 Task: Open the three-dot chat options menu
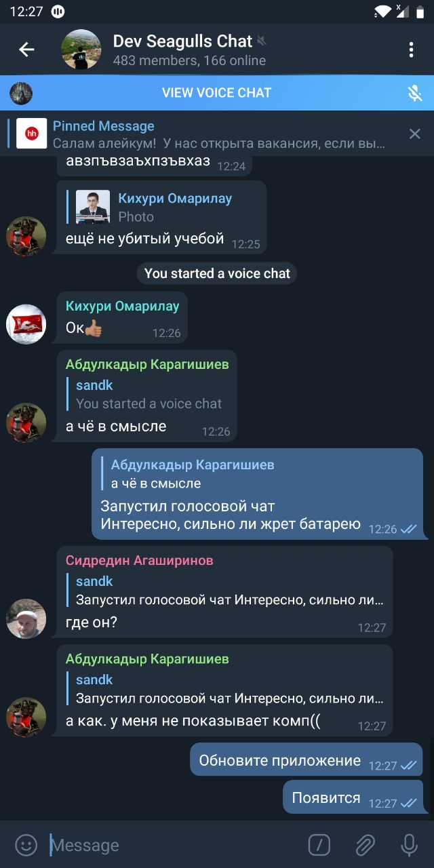point(411,50)
